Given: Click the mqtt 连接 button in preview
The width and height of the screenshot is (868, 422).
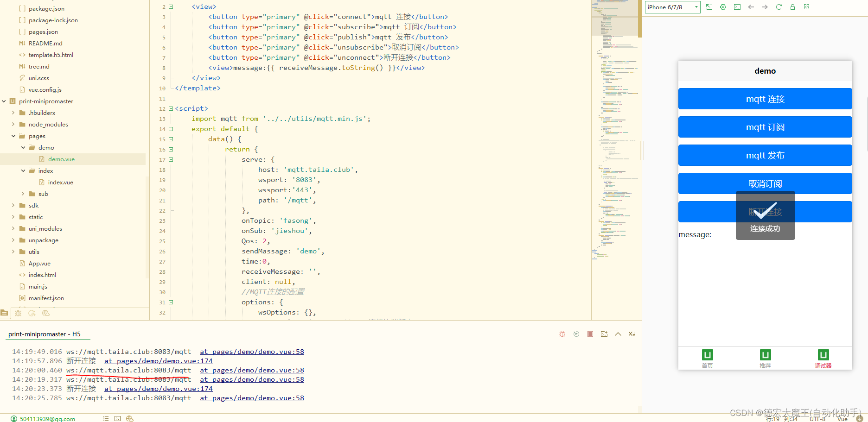Looking at the screenshot, I should [x=765, y=99].
